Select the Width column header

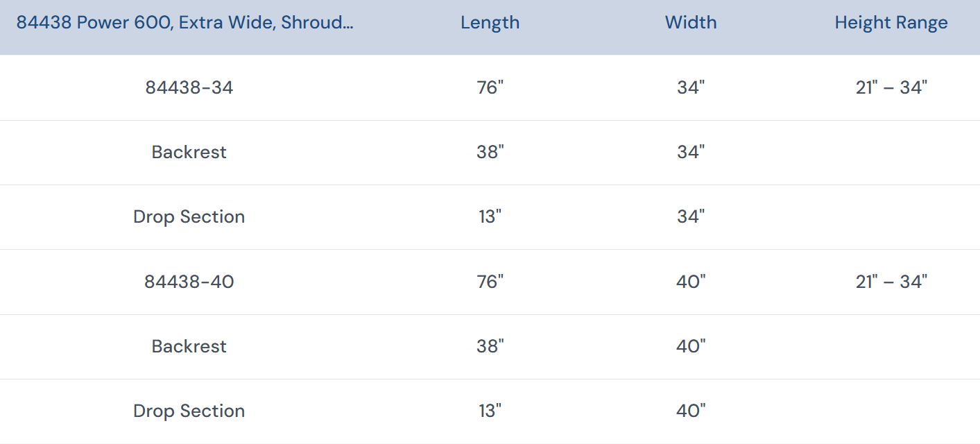tap(691, 23)
